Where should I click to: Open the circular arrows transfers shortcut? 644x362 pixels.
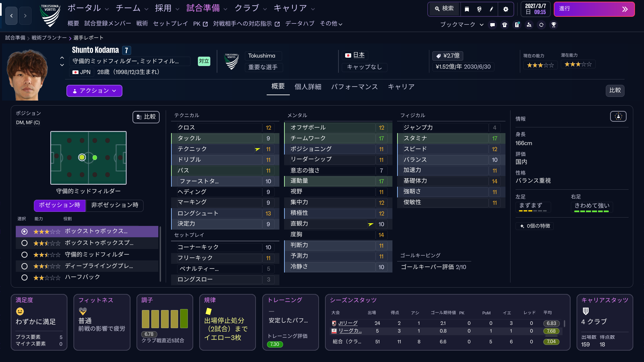point(541,25)
